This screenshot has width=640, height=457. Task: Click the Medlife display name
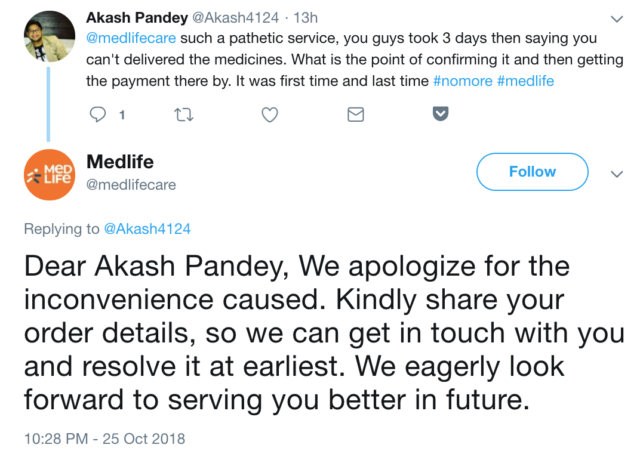pyautogui.click(x=120, y=161)
